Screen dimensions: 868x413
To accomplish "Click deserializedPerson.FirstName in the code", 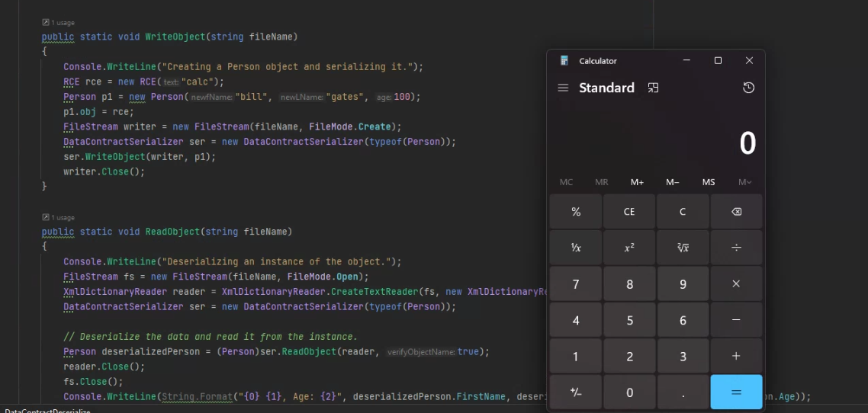I will [x=429, y=396].
